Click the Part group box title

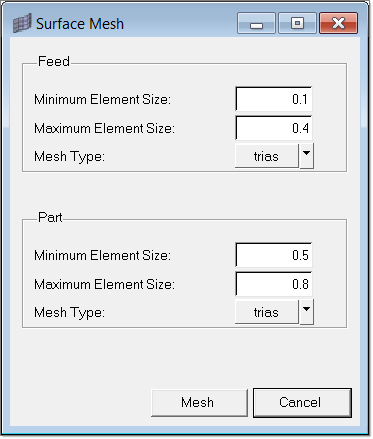point(50,217)
